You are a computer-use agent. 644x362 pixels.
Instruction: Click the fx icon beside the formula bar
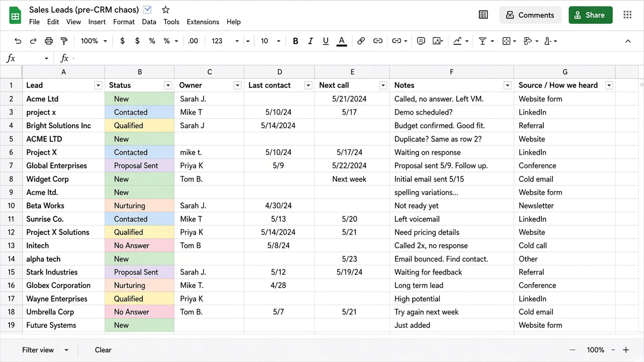tap(64, 58)
